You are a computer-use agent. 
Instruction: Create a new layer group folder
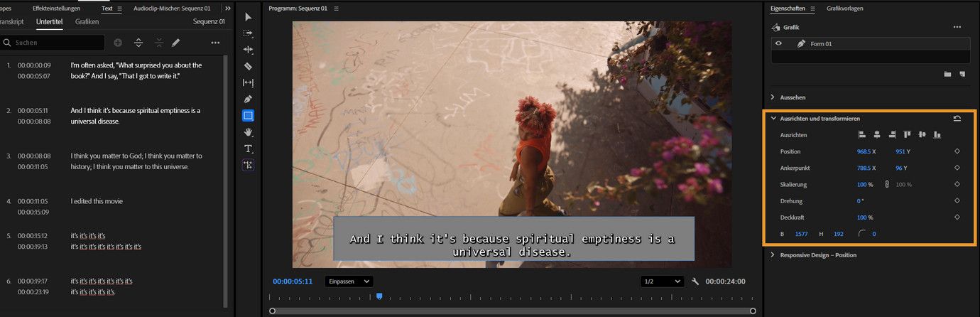pos(947,74)
